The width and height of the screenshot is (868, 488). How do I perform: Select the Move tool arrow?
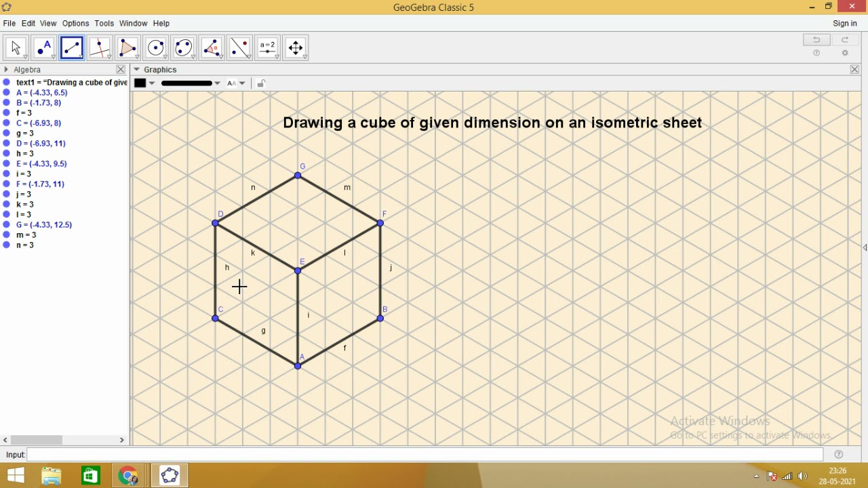click(x=16, y=47)
